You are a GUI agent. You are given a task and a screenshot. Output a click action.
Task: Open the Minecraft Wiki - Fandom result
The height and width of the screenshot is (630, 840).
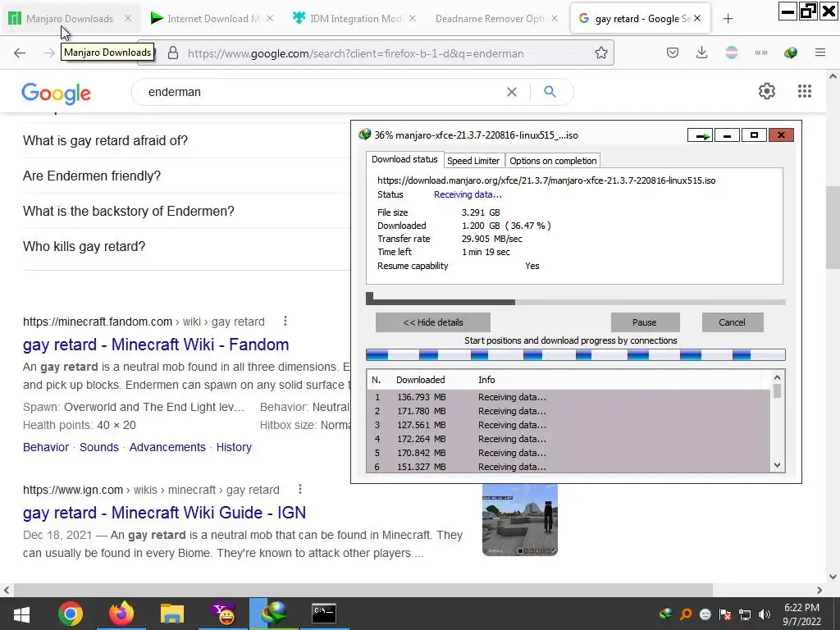tap(156, 345)
